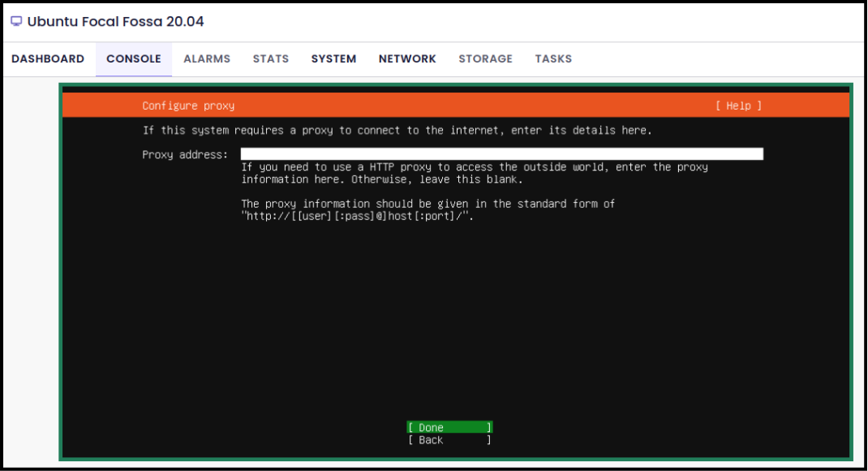Click the green [ Done ] button
This screenshot has height=471, width=868.
[449, 427]
